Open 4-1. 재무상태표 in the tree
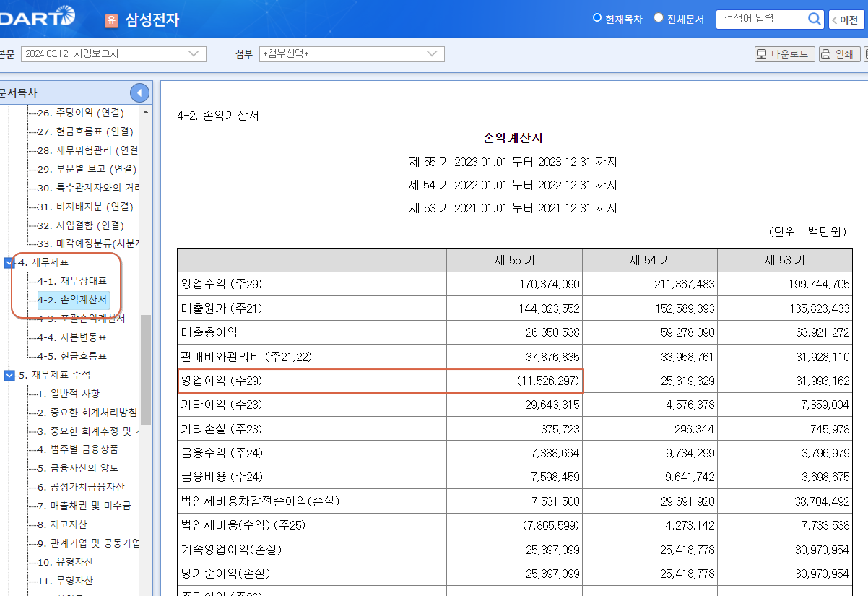The image size is (868, 596). tap(71, 281)
